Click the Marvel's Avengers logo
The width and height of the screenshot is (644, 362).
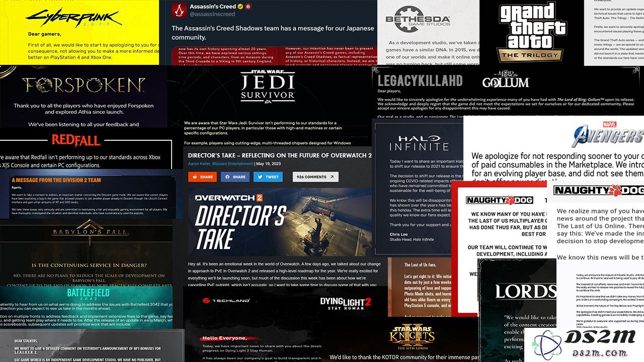pos(608,134)
